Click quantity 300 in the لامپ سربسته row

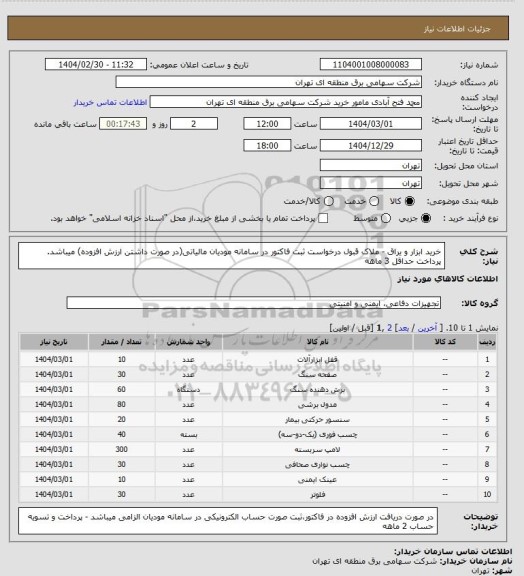[x=122, y=450]
